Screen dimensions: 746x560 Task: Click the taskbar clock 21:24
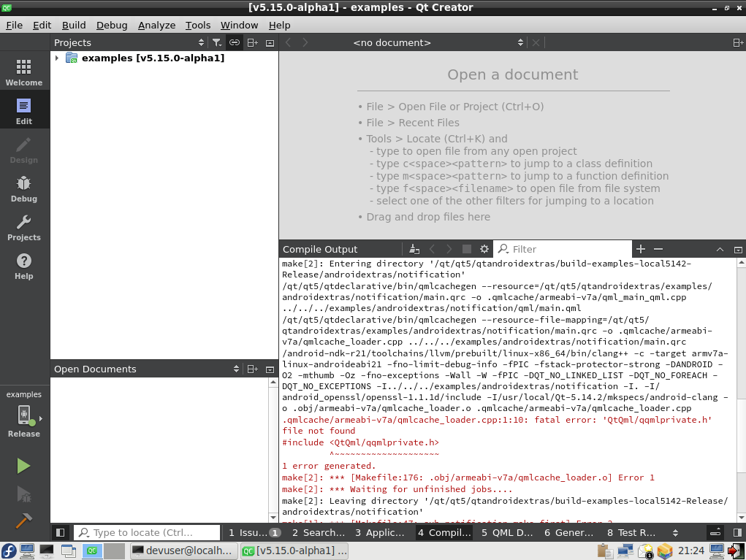690,551
